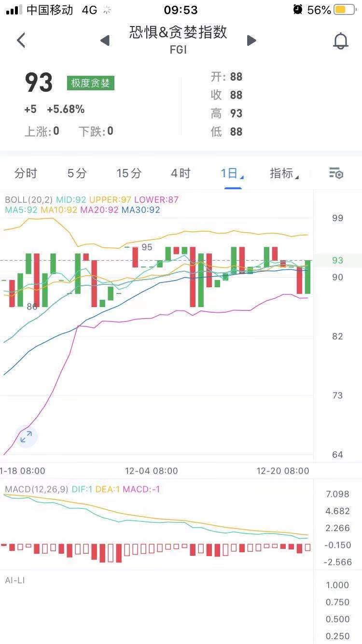Tap the current price marker 93 on axis
The height and width of the screenshot is (644, 362).
[337, 260]
